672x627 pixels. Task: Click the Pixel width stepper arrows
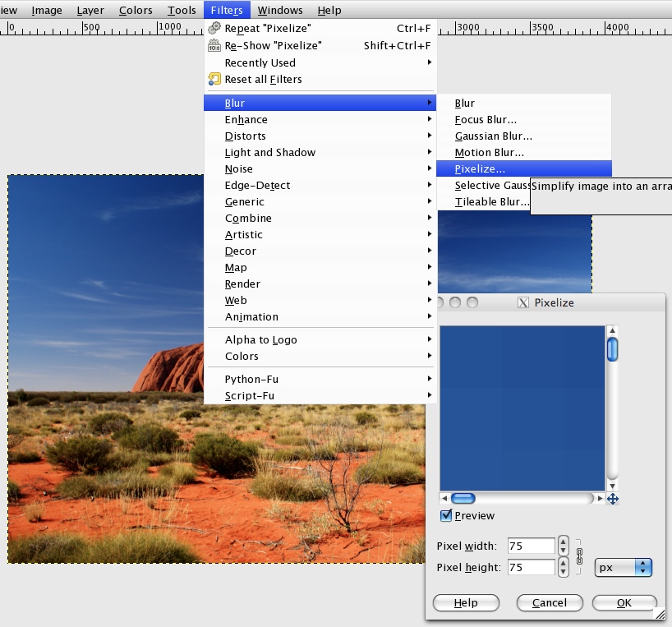click(563, 546)
